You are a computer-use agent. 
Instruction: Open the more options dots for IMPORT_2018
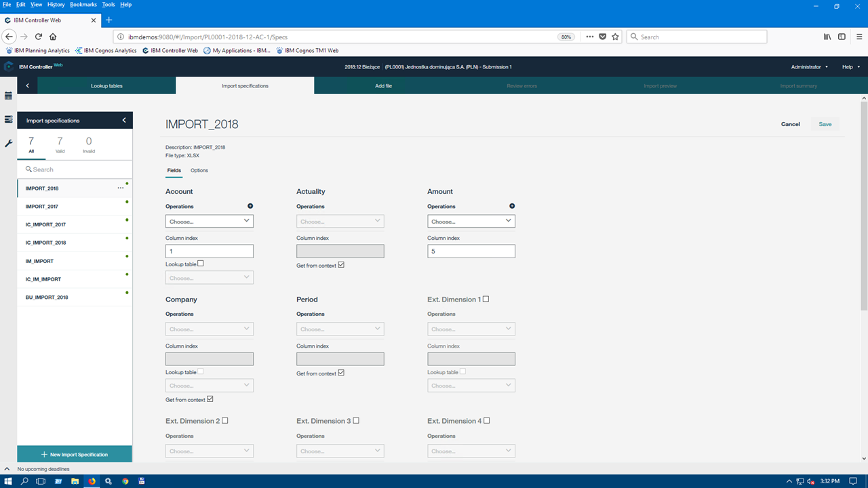121,188
